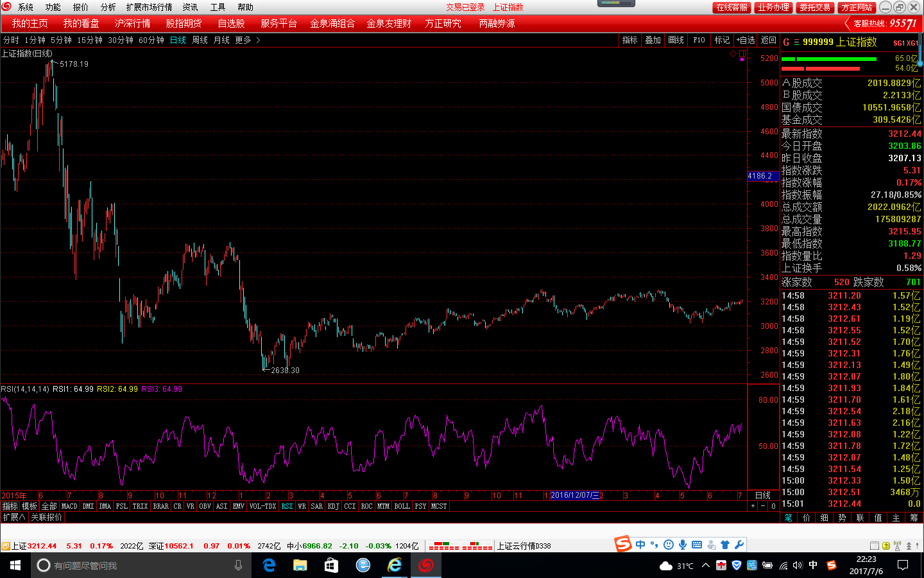Image resolution: width=924 pixels, height=578 pixels.
Task: Click the yellow status bar icon
Action: 886,546
